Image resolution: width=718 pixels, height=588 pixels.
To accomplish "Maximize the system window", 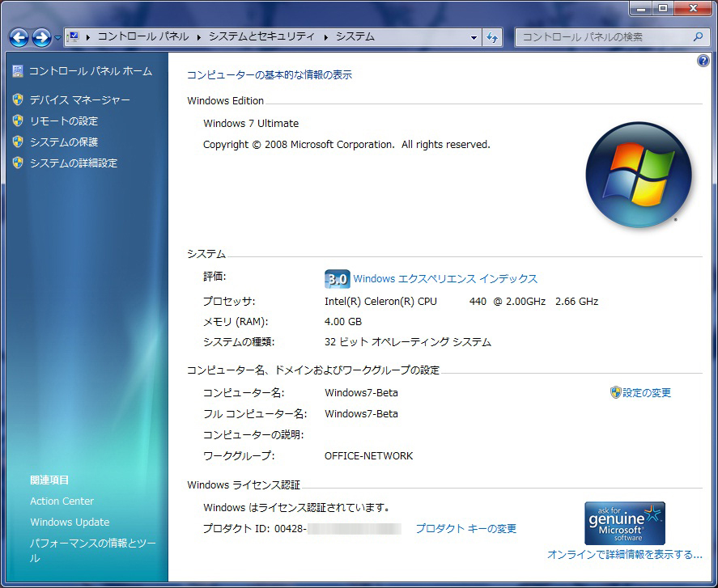I will 662,8.
